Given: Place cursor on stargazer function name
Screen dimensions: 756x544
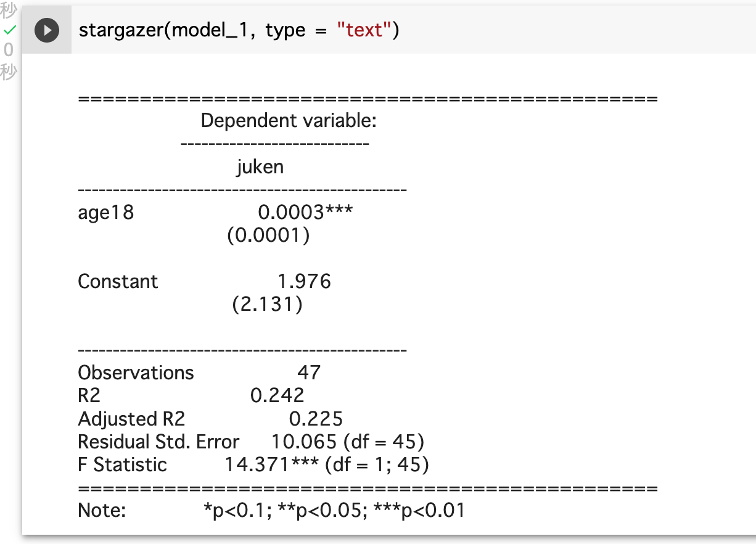Looking at the screenshot, I should click(120, 30).
